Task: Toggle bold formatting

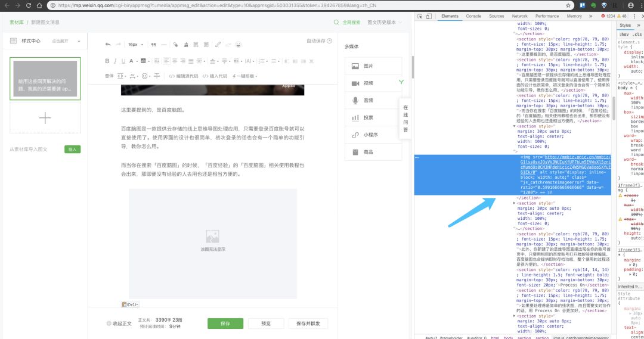Action: pyautogui.click(x=107, y=61)
